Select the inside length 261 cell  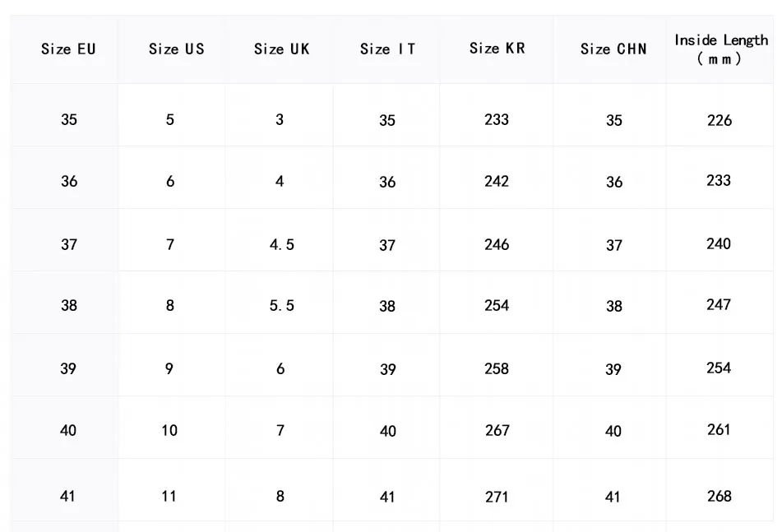[x=719, y=429]
